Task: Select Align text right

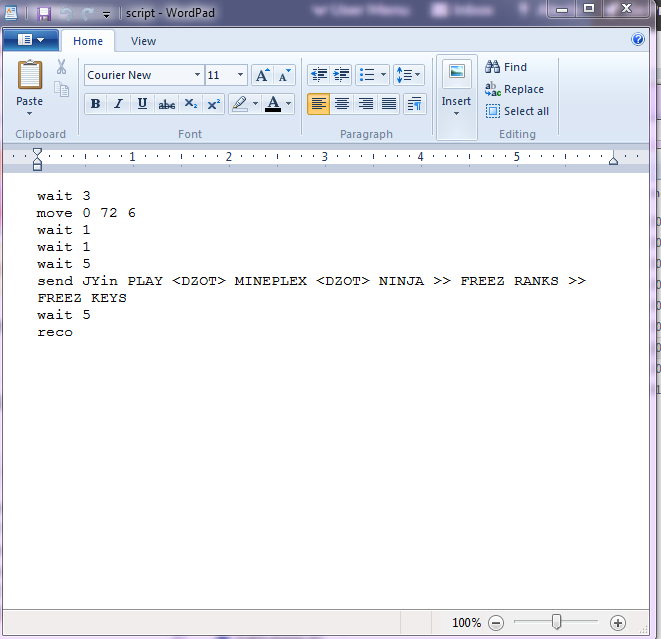Action: tap(365, 104)
